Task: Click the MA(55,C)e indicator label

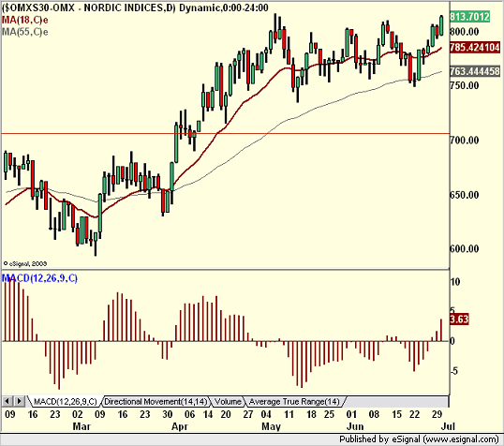Action: (25, 32)
